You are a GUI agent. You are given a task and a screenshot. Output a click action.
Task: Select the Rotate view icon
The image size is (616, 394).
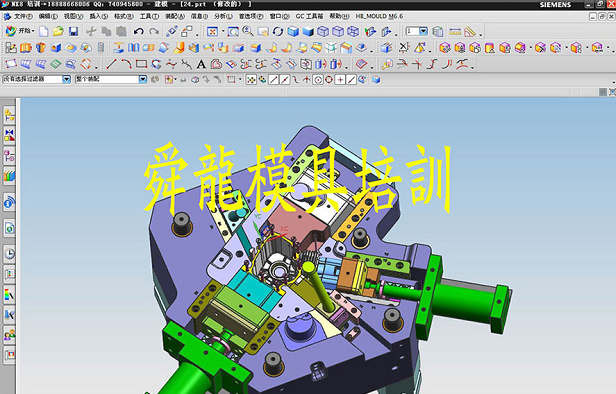click(x=278, y=31)
